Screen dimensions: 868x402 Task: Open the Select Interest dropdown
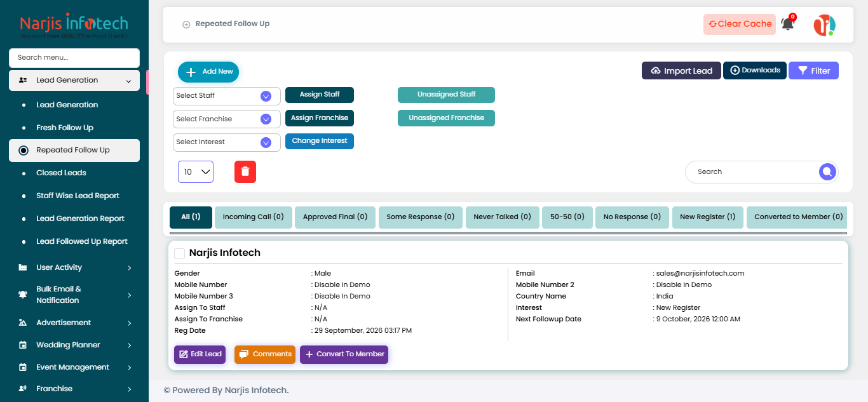pos(227,142)
